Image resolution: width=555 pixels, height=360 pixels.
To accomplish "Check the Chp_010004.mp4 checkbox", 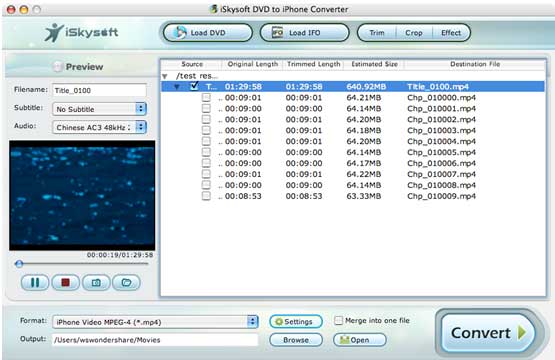I will coord(206,141).
